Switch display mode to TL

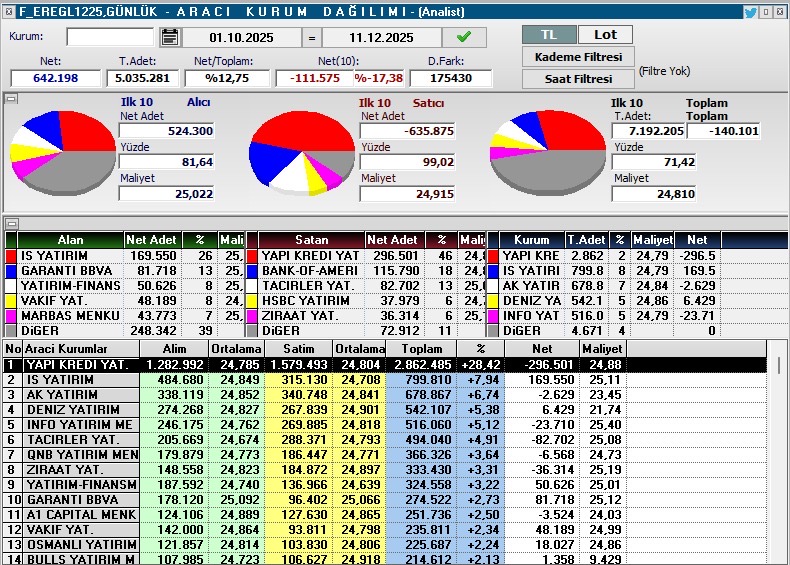click(549, 34)
